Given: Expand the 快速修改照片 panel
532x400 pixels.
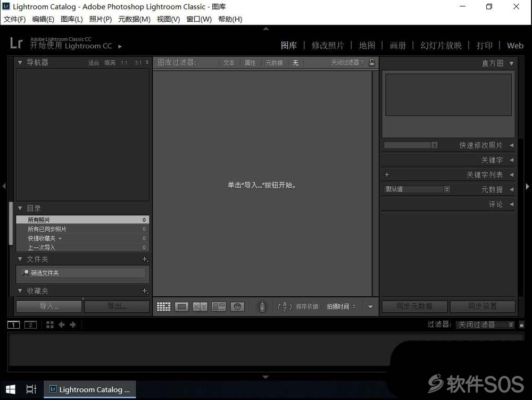Looking at the screenshot, I should (x=511, y=145).
